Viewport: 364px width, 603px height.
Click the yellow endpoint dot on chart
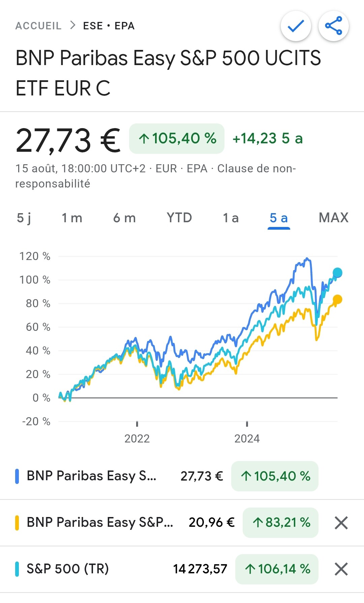point(337,299)
